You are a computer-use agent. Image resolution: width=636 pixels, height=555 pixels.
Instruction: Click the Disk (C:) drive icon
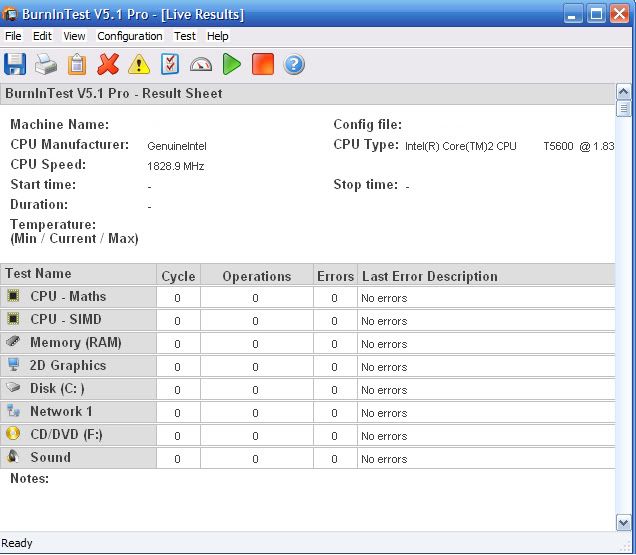tap(13, 387)
